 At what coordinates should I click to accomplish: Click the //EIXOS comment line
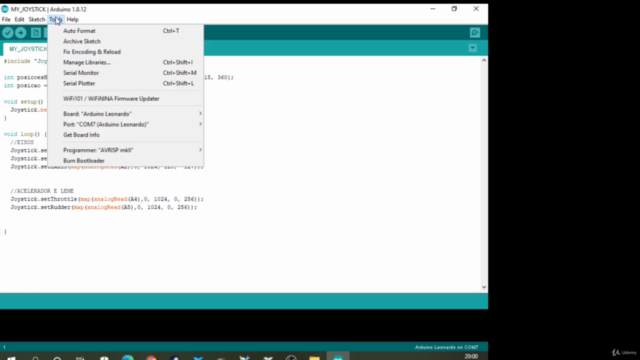tap(22, 142)
